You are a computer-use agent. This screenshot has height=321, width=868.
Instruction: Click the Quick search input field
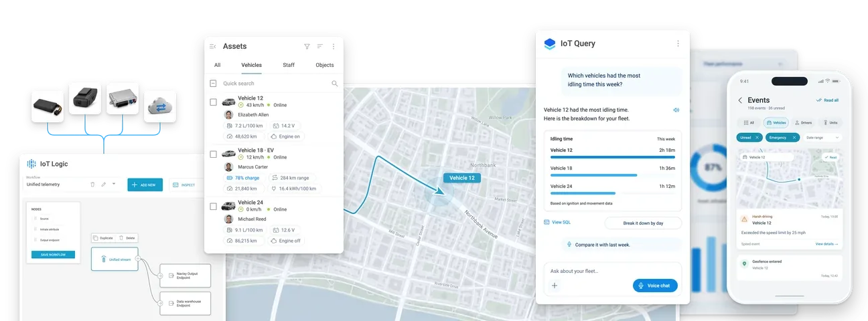click(274, 84)
